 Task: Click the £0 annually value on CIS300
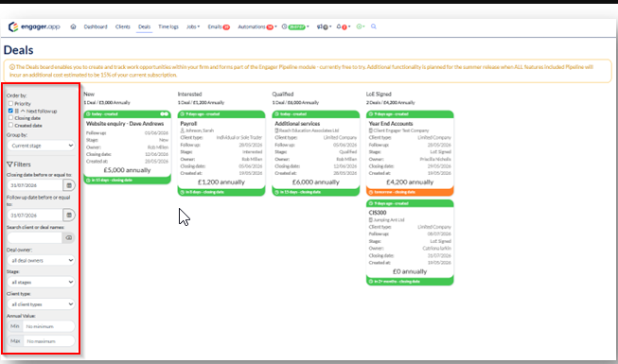coord(410,271)
